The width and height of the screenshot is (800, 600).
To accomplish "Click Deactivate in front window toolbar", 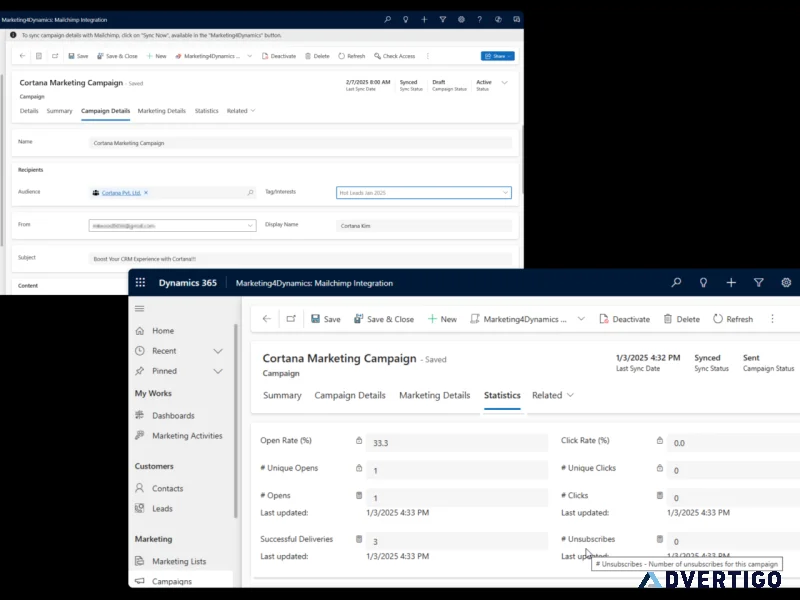I will (x=624, y=319).
